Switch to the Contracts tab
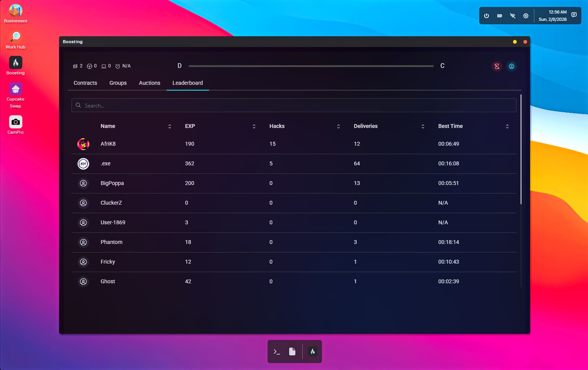This screenshot has width=588, height=370. click(x=85, y=83)
